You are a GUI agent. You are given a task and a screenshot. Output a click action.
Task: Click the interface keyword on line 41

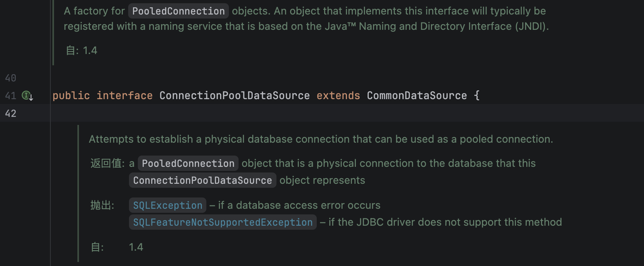125,96
